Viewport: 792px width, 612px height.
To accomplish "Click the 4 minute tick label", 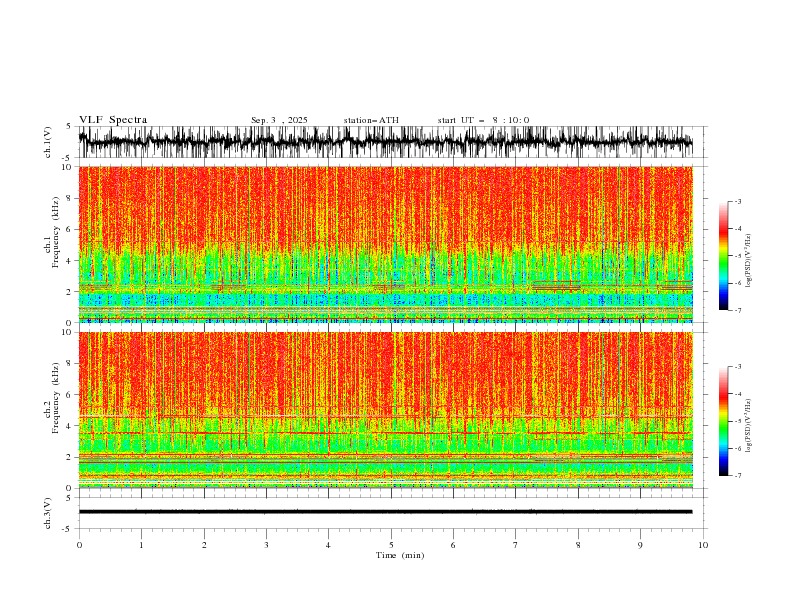I will pyautogui.click(x=328, y=545).
